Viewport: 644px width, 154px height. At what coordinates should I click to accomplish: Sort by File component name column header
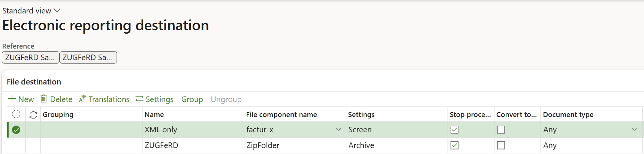pyautogui.click(x=282, y=115)
